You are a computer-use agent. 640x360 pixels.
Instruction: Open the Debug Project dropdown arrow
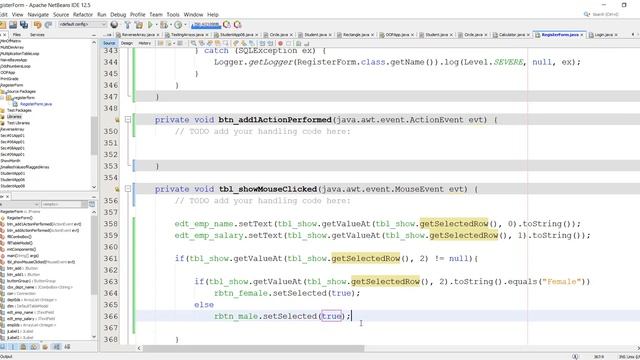click(x=170, y=24)
